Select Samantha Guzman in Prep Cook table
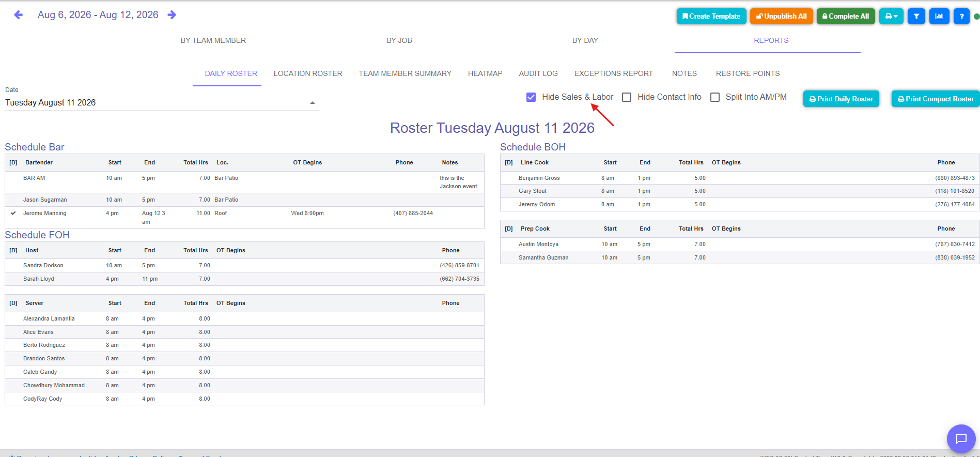Viewport: 980px width, 457px height. (543, 257)
